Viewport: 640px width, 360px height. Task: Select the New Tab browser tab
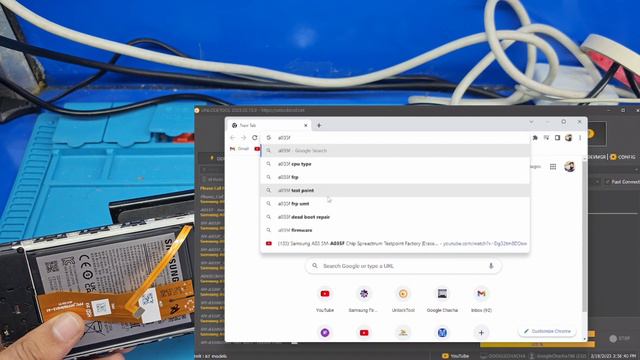pos(270,125)
